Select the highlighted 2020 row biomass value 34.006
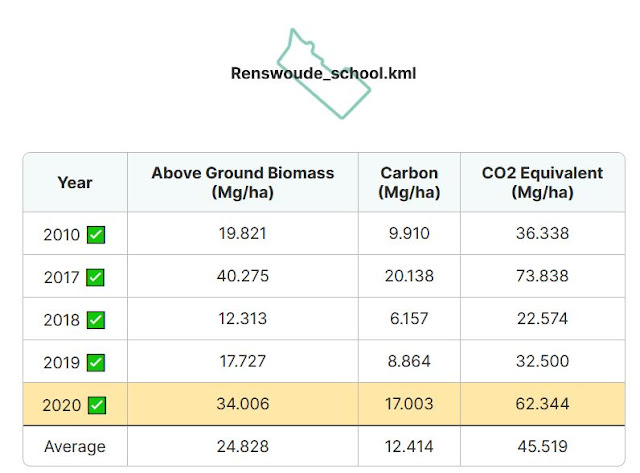This screenshot has height=473, width=640. click(242, 404)
